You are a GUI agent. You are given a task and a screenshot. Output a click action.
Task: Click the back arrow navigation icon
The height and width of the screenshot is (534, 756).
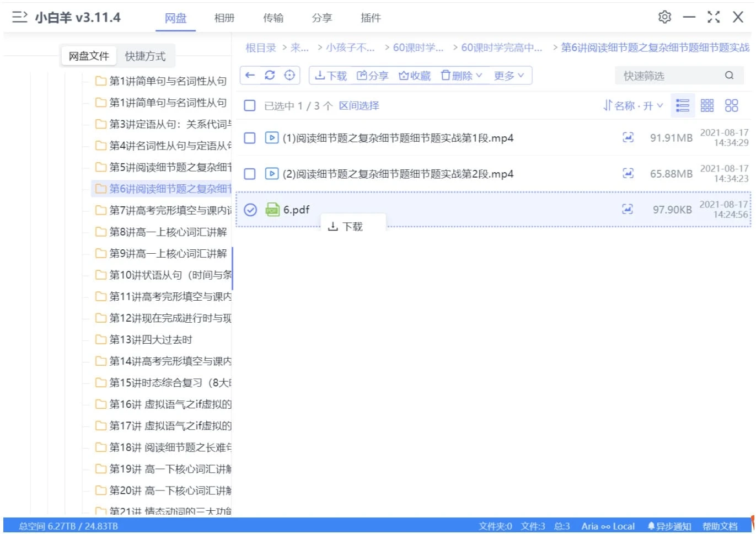coord(250,76)
